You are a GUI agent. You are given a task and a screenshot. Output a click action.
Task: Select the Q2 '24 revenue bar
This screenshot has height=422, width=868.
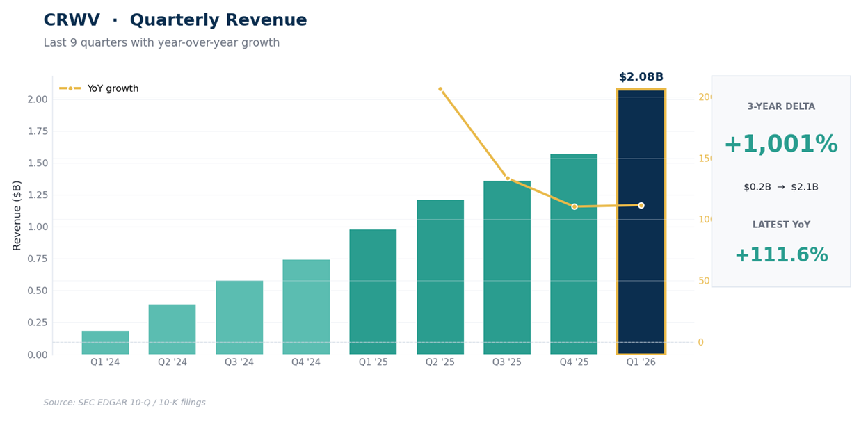click(172, 330)
